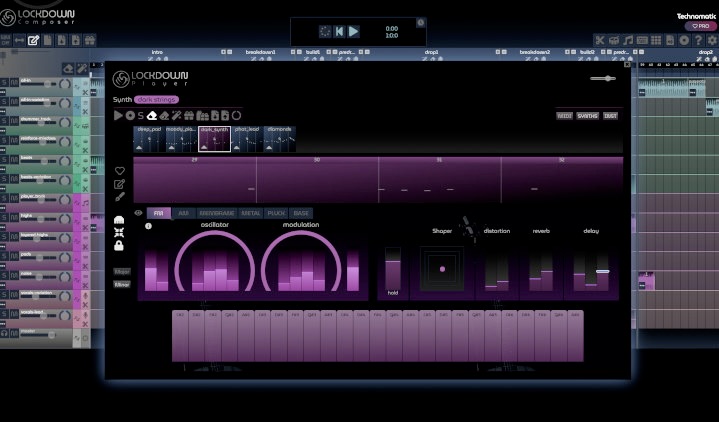The width and height of the screenshot is (719, 422).
Task: Solo the first Composer track with S
Action: click(4, 83)
